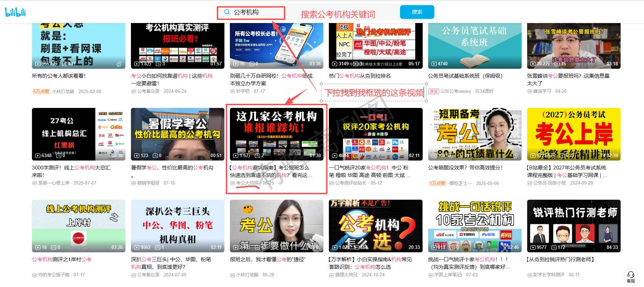Image resolution: width=644 pixels, height=287 pixels.
Task: Visit uploader 考公大侦探
Action: click(247, 183)
